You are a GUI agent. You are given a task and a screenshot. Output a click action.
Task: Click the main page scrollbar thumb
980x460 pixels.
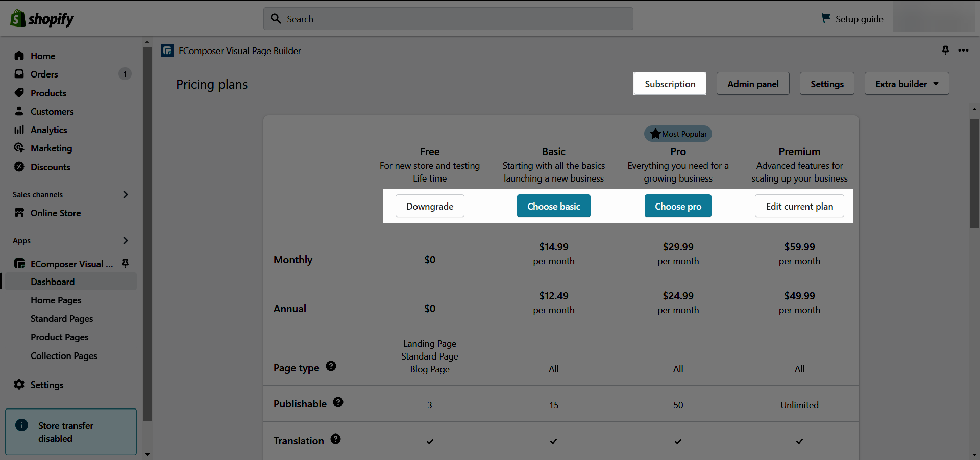974,173
